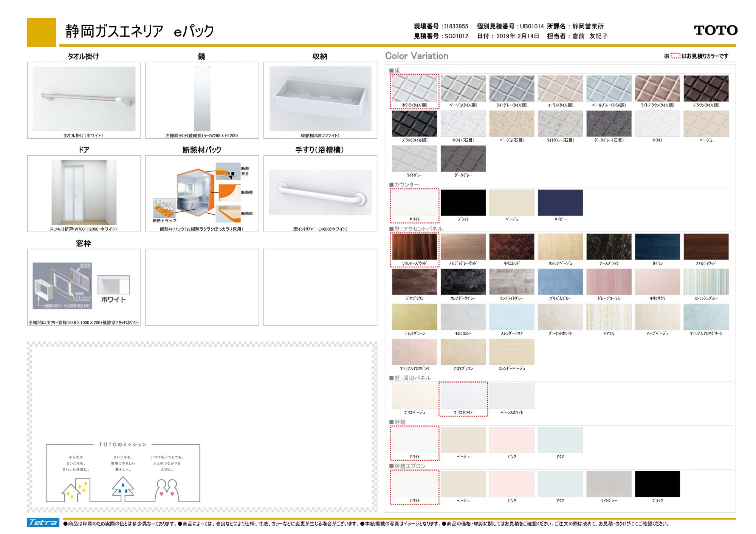Select accent panel キリムレッド

tap(512, 247)
